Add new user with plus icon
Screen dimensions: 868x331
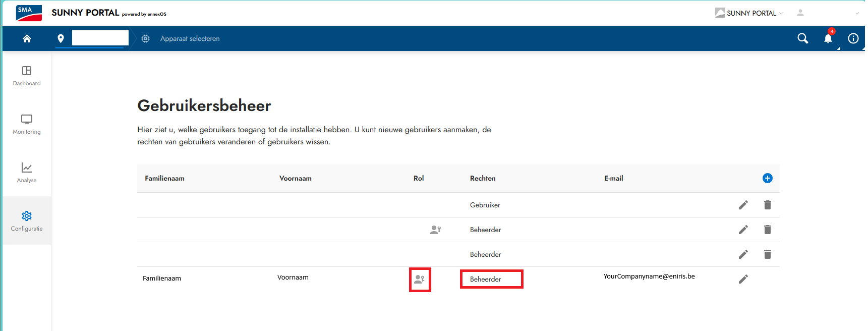767,178
